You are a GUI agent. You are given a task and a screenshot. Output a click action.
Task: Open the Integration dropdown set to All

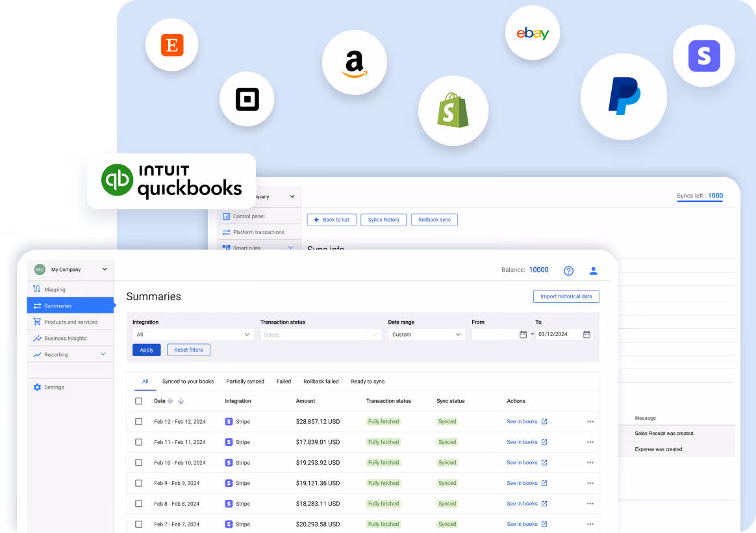[x=193, y=334]
